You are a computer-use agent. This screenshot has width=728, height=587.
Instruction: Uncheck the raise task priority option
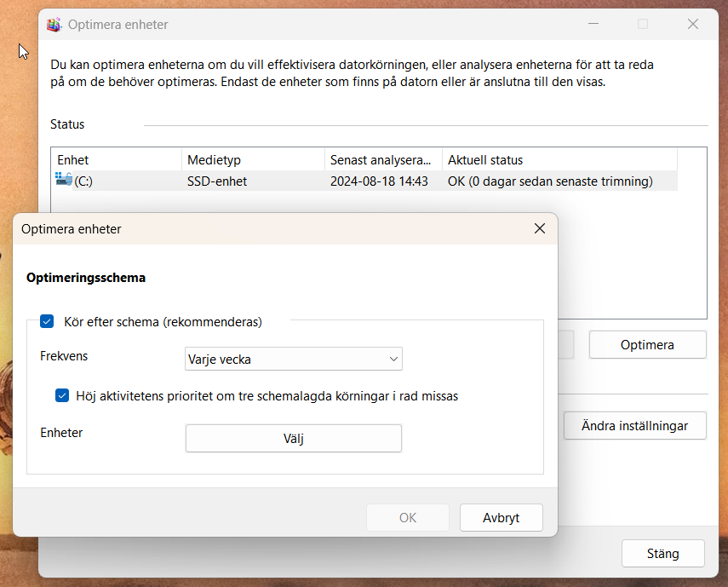(x=61, y=395)
